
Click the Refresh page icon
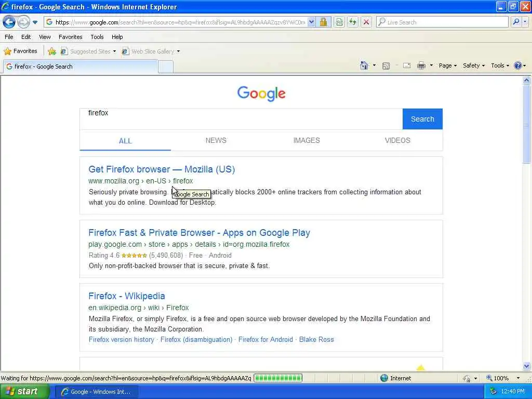click(353, 22)
